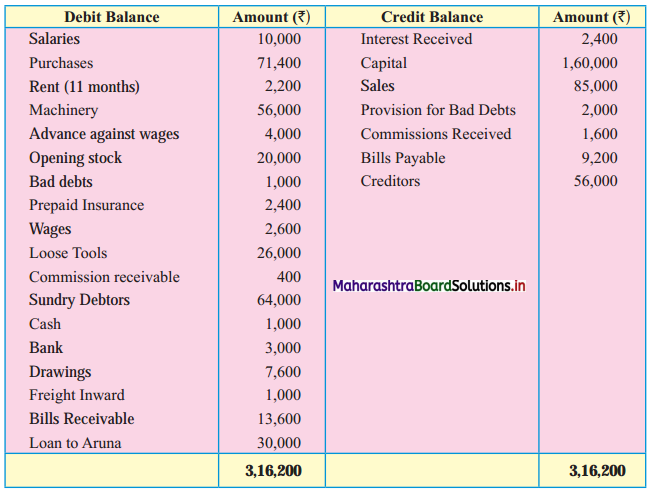Select the 'Sundry Debtors' entry
Image resolution: width=652 pixels, height=493 pixels.
click(x=79, y=300)
